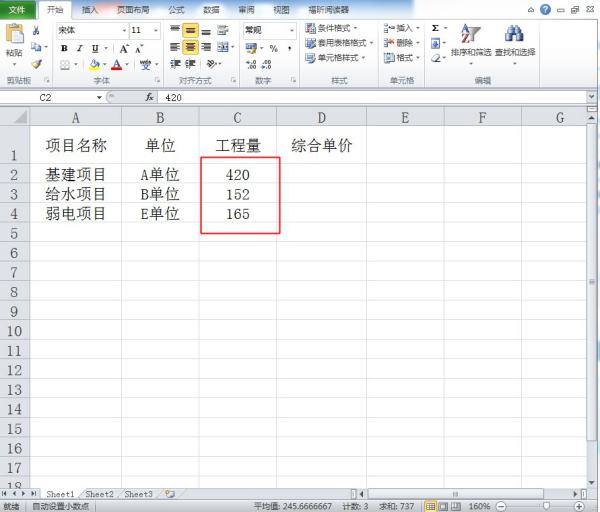Toggle wrap text button
Viewport: 600px width, 512px height.
223,30
